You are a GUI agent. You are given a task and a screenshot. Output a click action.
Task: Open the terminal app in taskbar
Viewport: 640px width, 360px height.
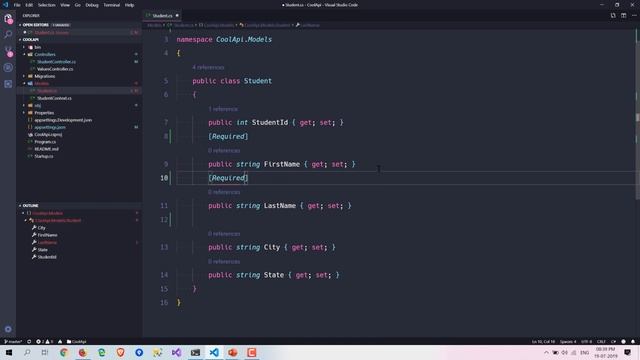(x=195, y=353)
